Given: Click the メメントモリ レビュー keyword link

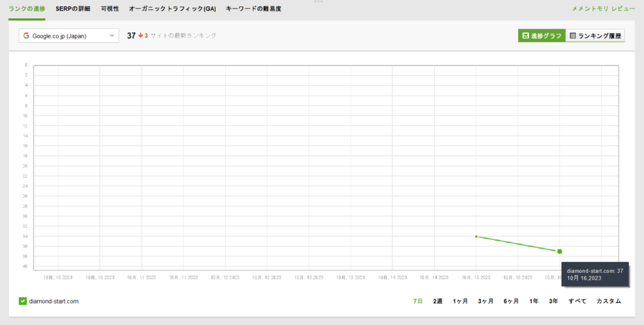Looking at the screenshot, I should 604,9.
